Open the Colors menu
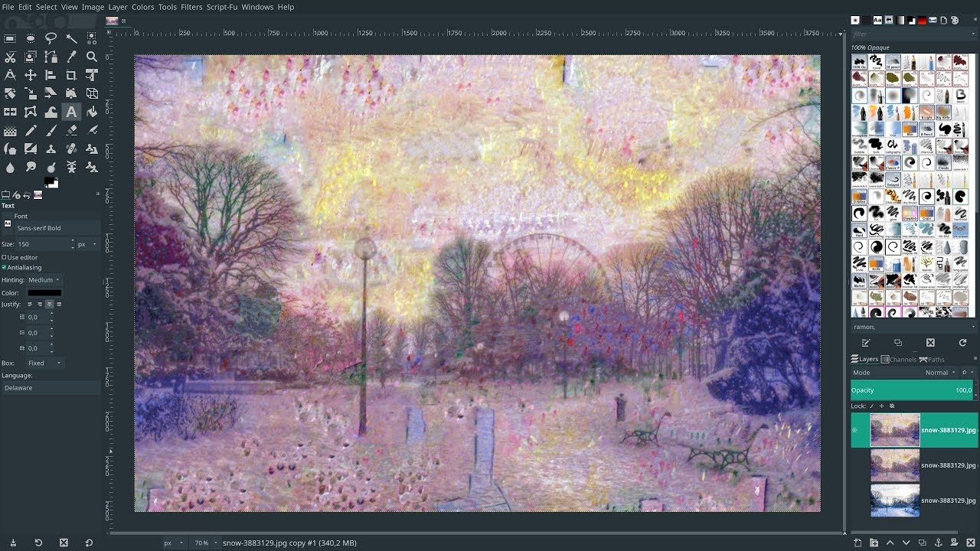980x551 pixels. click(143, 7)
